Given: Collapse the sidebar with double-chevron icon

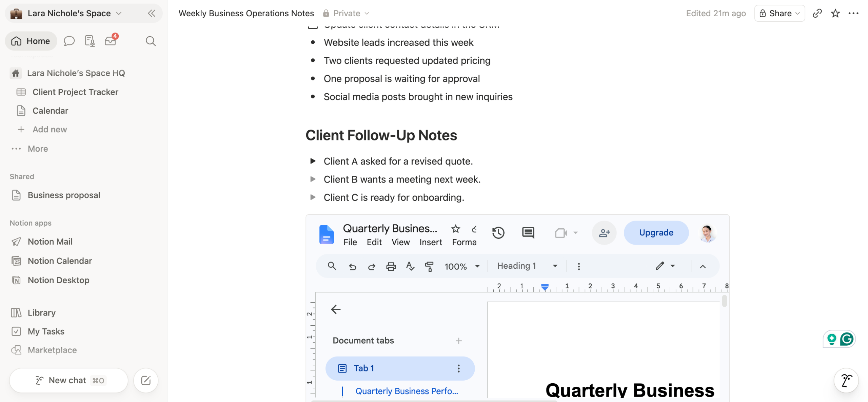Looking at the screenshot, I should [x=151, y=13].
